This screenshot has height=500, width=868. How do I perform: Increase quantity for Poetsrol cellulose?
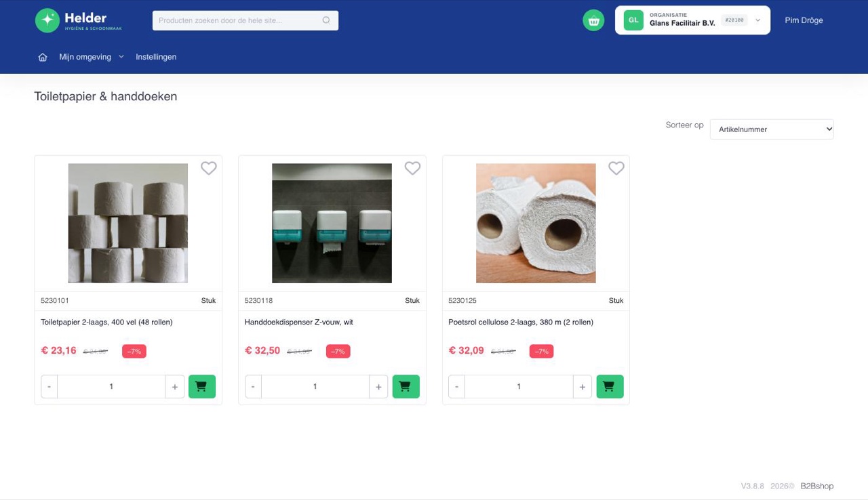coord(583,386)
